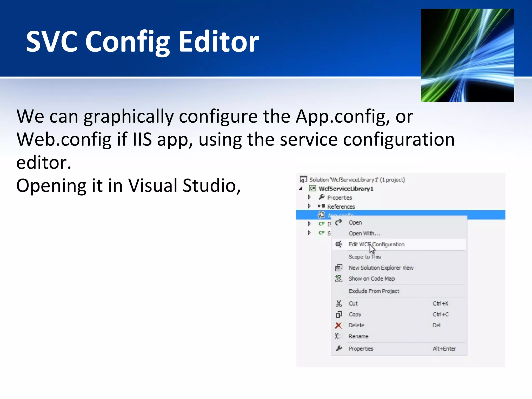This screenshot has height=399, width=532.
Task: Click the Ctrl+C shortcut text
Action: point(441,314)
